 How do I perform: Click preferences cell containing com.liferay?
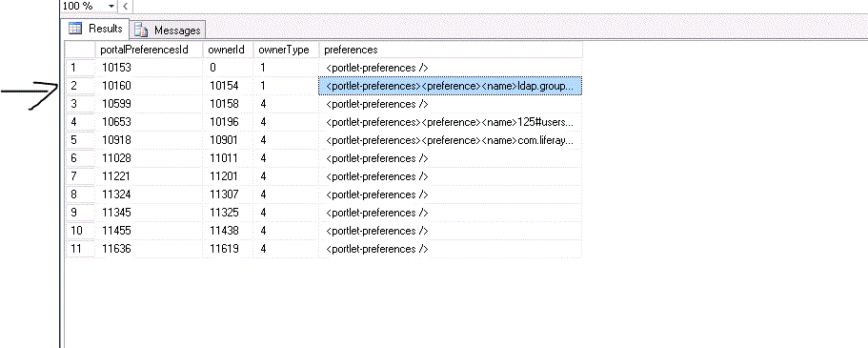pyautogui.click(x=451, y=140)
